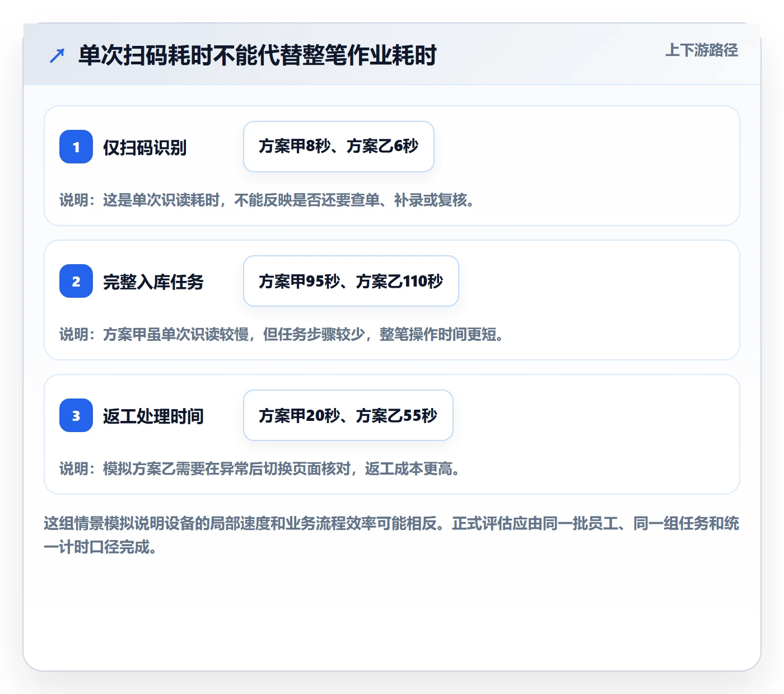784x694 pixels.
Task: Click the note 这是单次识读耗时，不能反映是否还要查单
Action: (267, 200)
